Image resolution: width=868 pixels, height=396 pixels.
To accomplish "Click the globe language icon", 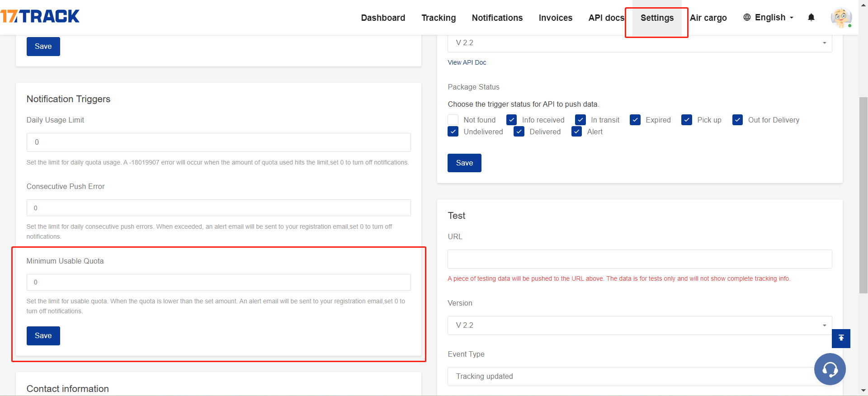I will (x=747, y=17).
